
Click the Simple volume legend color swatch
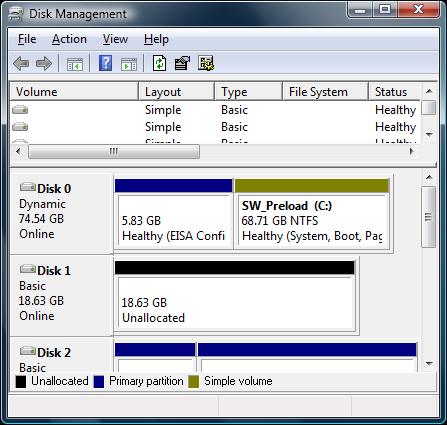pos(194,382)
